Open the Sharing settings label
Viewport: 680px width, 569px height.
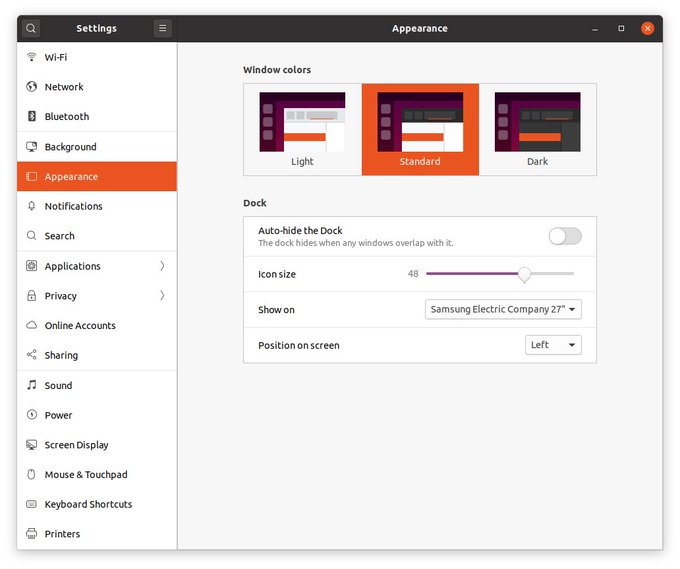61,355
